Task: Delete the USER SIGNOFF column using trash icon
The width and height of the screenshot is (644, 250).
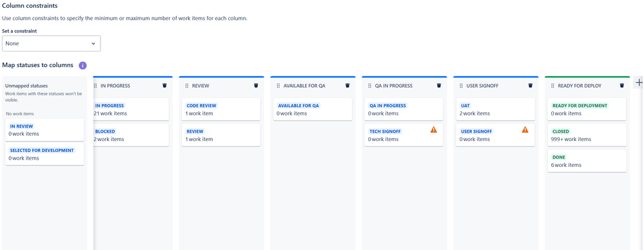Action: (531, 86)
